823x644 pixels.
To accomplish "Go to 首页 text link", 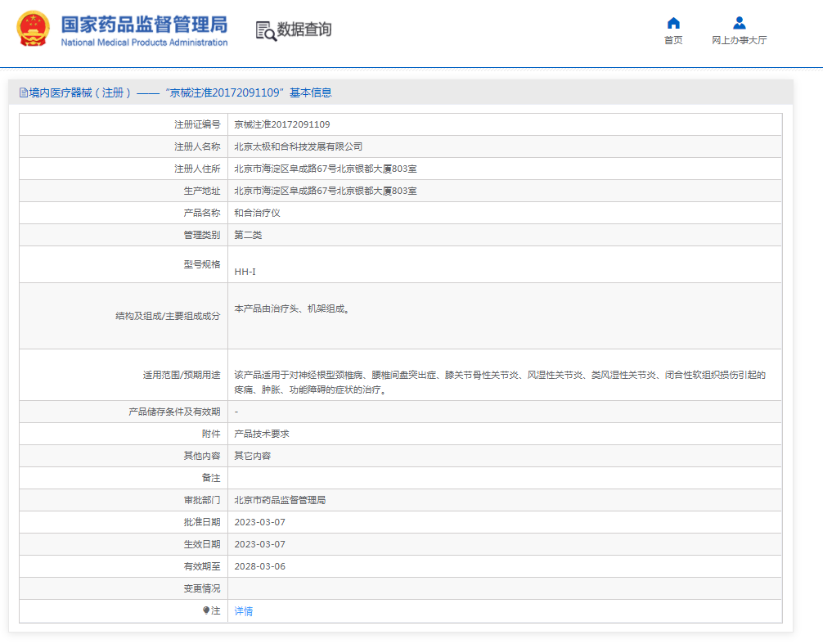I will pos(673,41).
